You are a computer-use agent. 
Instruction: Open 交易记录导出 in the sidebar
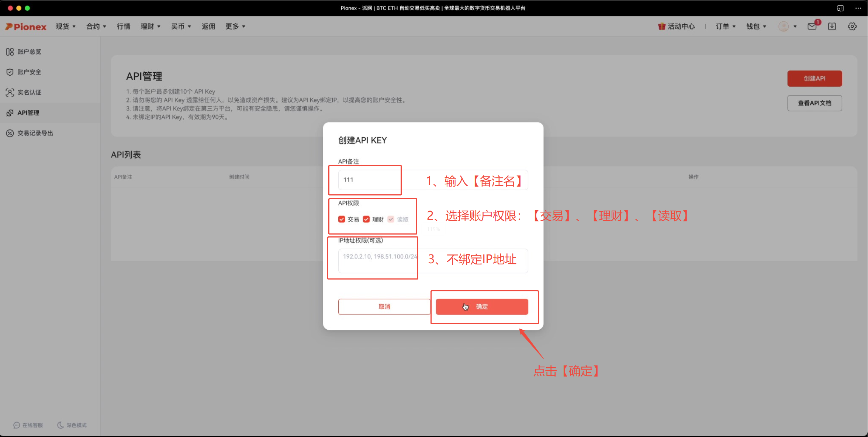pos(35,133)
